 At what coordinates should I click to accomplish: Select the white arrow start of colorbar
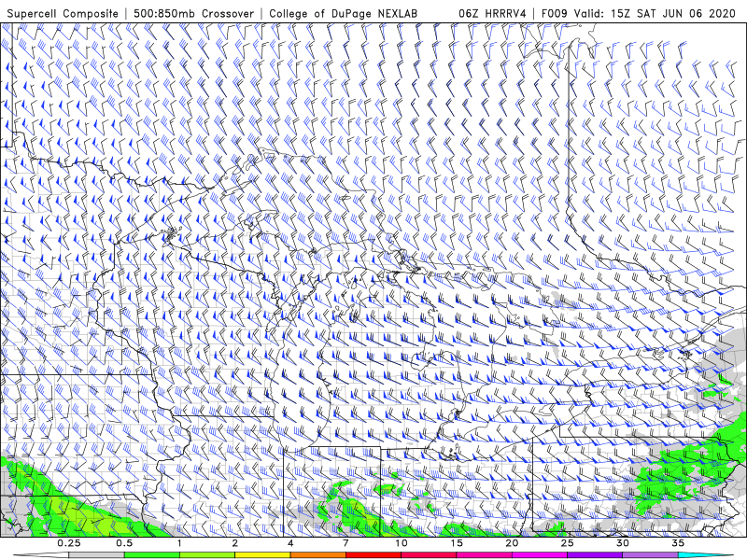coord(41,555)
